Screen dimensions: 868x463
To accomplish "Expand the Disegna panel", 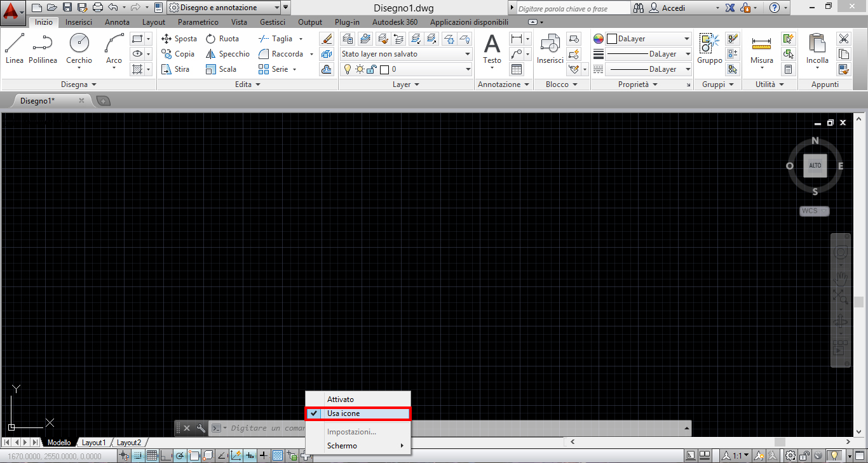I will coord(79,84).
